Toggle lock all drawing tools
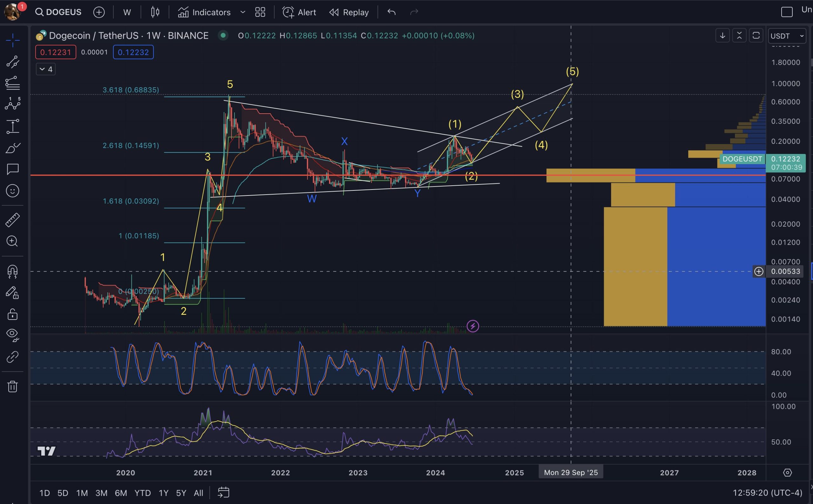The width and height of the screenshot is (813, 504). coord(13,314)
